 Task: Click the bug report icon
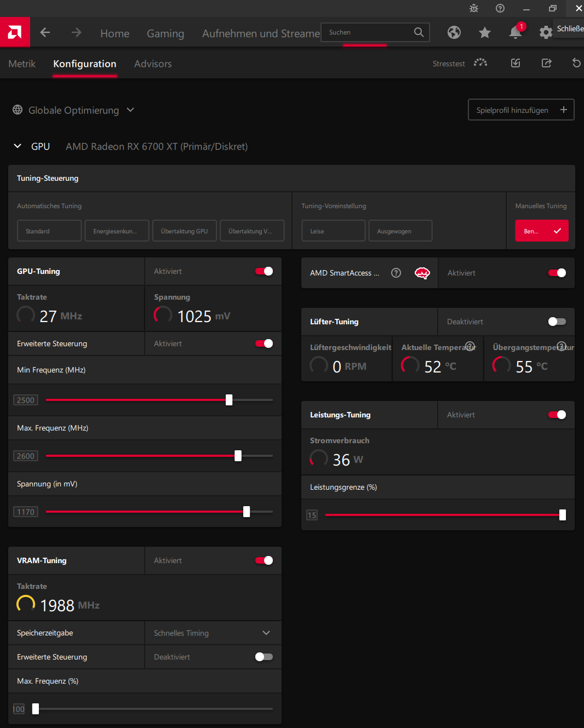coord(474,8)
